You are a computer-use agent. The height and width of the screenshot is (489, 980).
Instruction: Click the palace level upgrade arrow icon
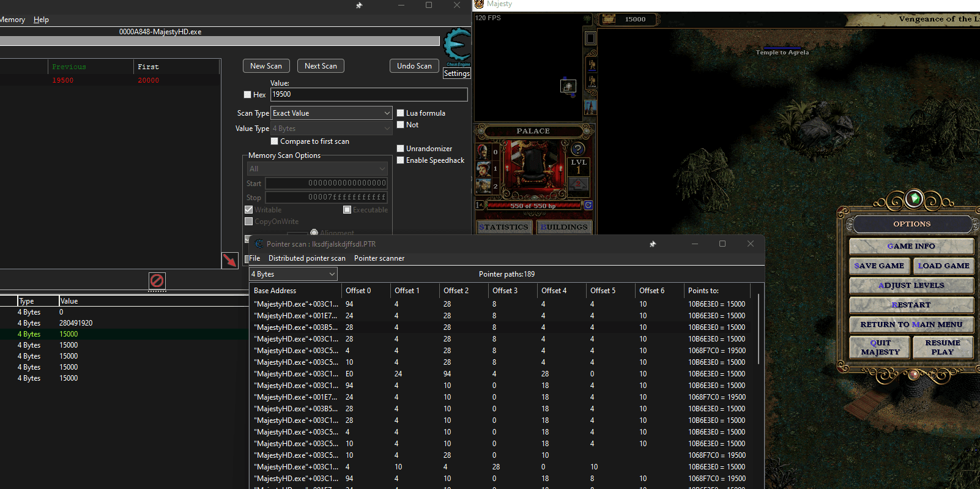pyautogui.click(x=578, y=184)
